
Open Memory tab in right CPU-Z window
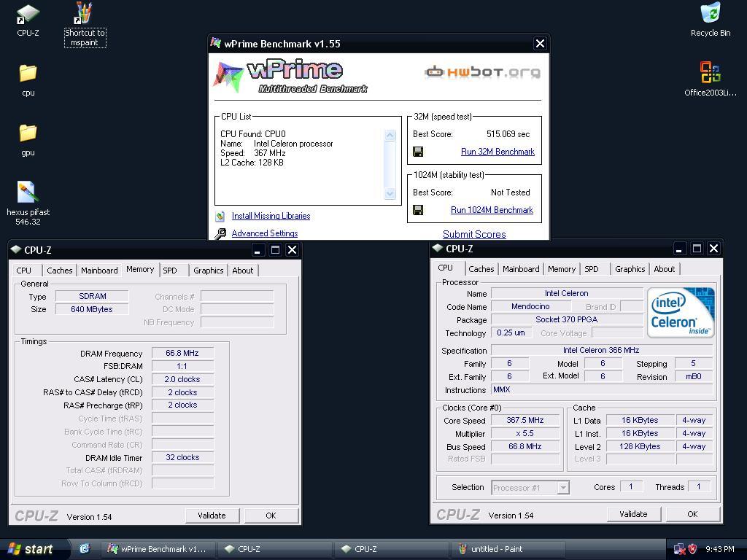coord(562,269)
